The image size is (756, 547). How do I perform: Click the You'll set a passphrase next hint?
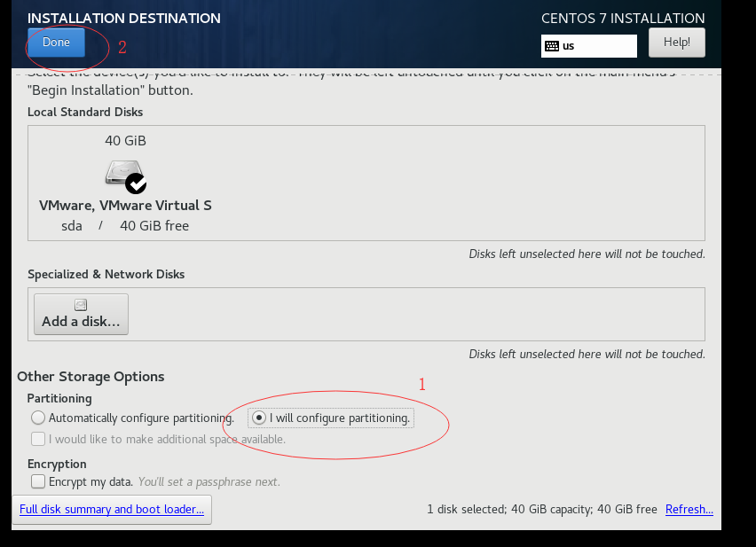[209, 481]
